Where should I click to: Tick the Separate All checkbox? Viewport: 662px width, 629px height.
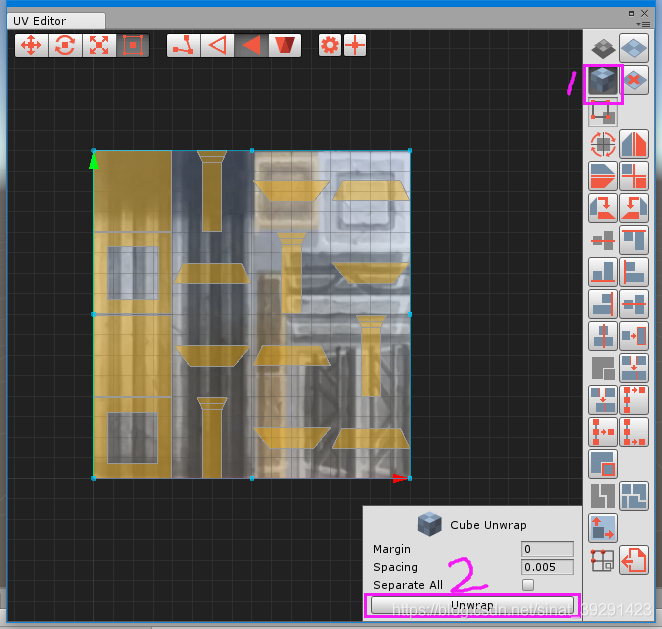point(528,585)
